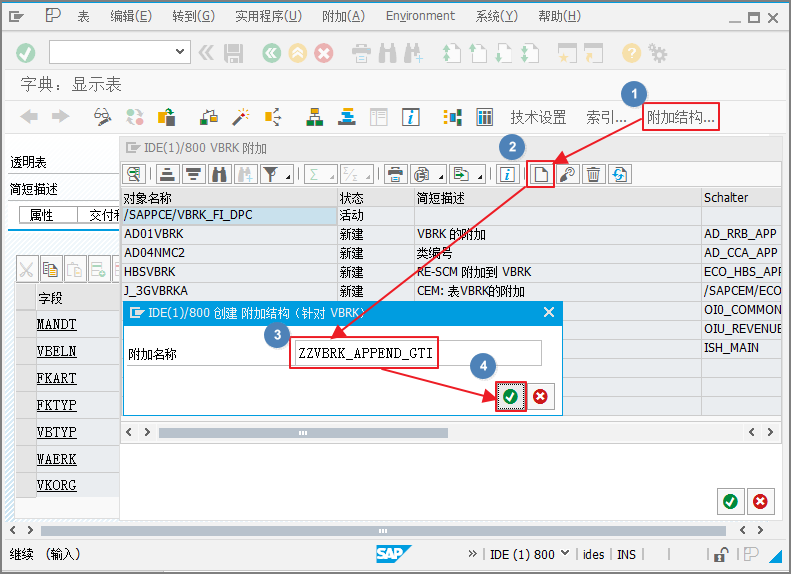Open the 帮助(H) menu

tap(559, 16)
